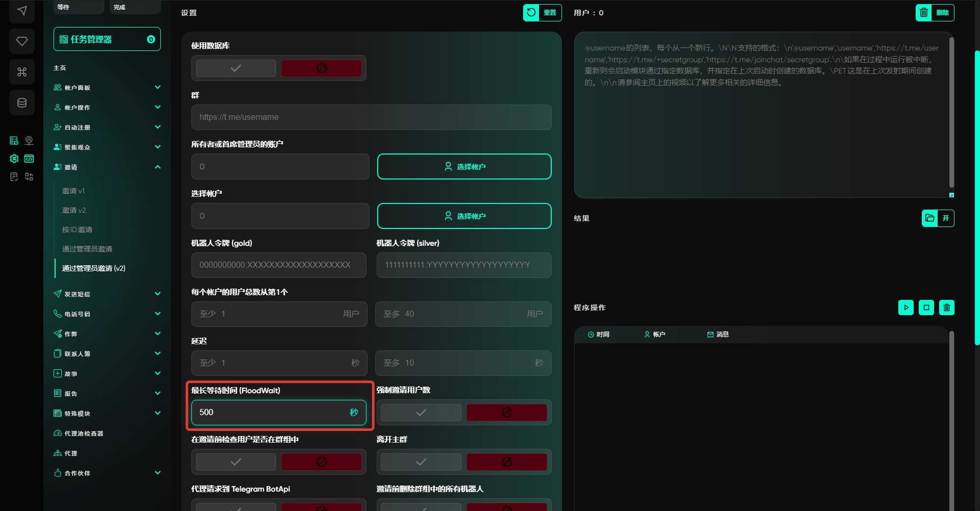Click the trash icon to clear program log
Screen dimensions: 980x511
pos(946,308)
